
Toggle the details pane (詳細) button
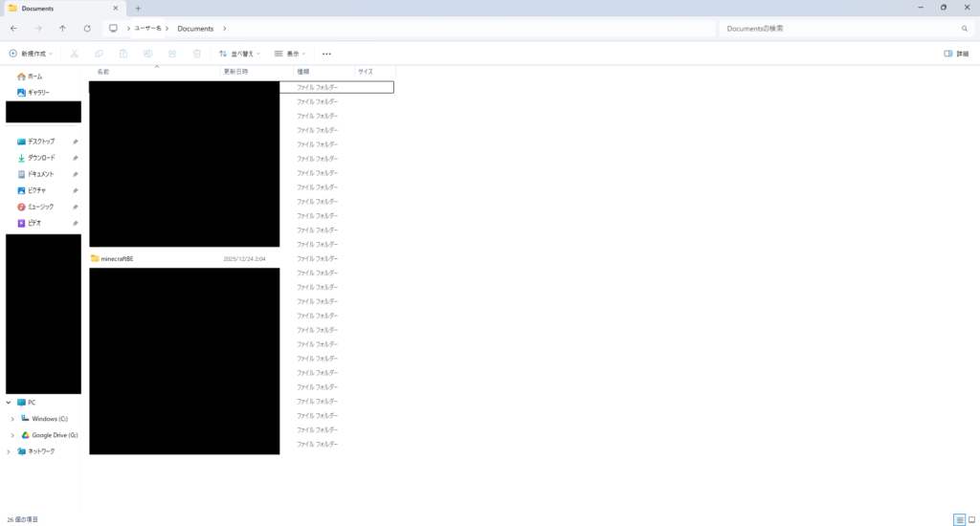click(x=956, y=54)
